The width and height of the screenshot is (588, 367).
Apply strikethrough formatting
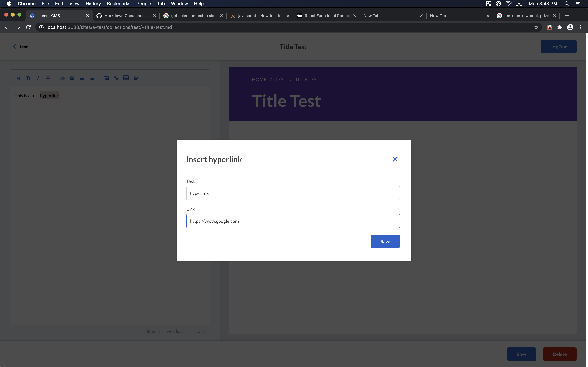coord(48,78)
